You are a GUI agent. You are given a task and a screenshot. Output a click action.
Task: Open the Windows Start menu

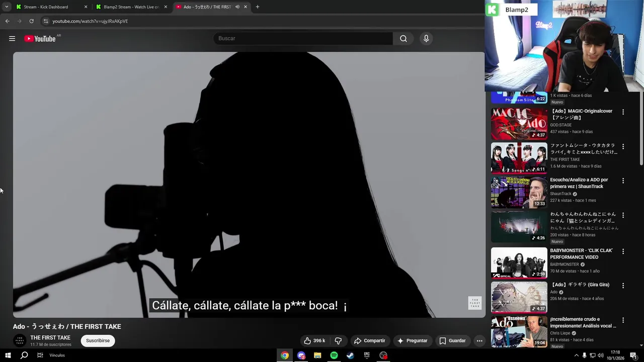tap(8, 355)
